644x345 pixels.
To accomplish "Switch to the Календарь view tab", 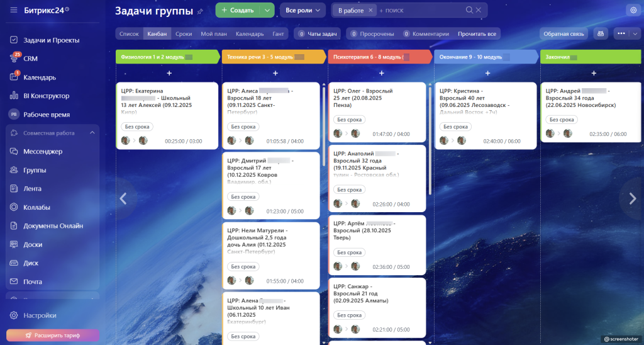I will pos(250,34).
